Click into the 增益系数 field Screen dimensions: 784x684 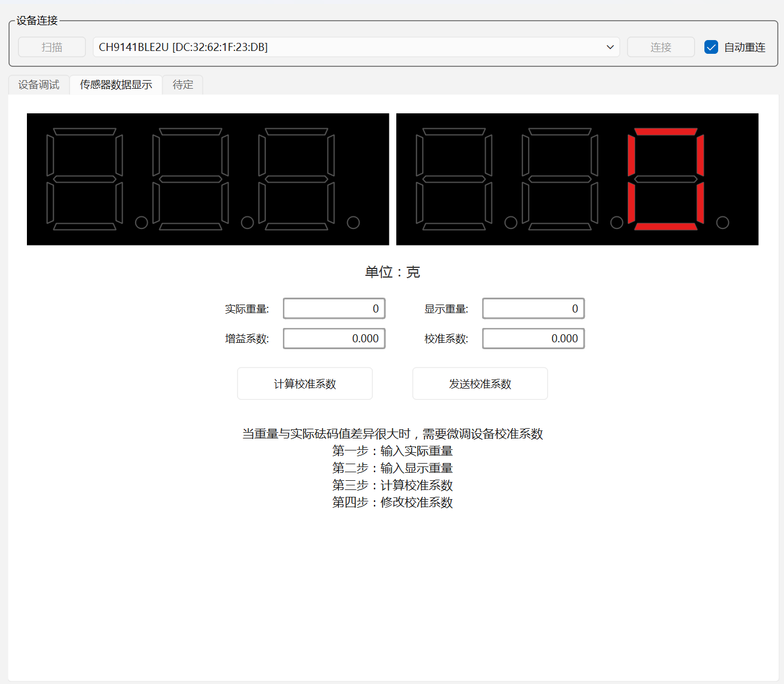334,338
